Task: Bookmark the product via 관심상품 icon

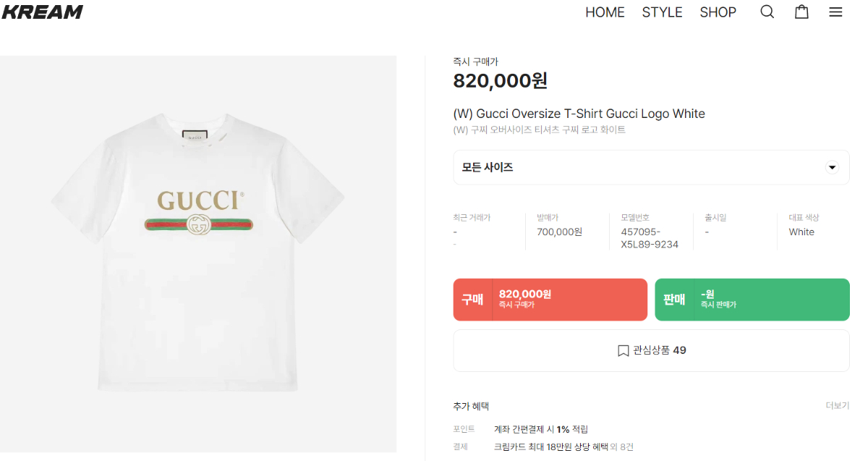Action: (x=623, y=351)
